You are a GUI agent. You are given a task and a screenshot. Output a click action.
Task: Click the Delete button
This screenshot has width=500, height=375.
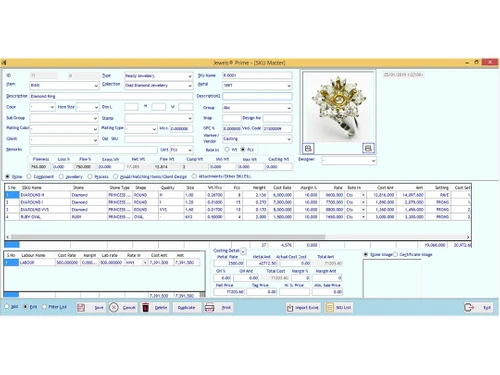click(155, 307)
